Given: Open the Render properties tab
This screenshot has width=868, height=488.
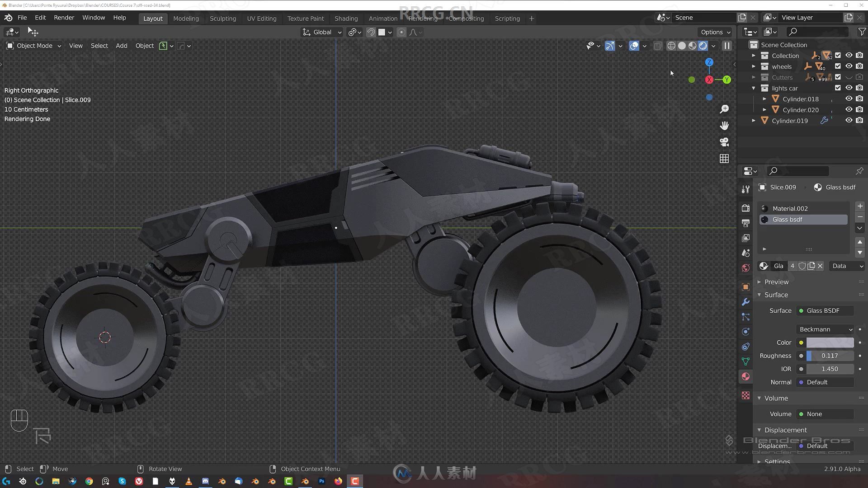Looking at the screenshot, I should point(745,208).
